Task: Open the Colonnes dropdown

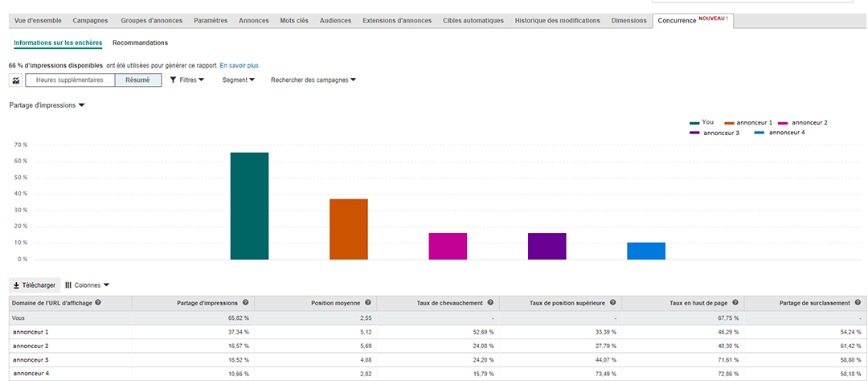Action: [x=88, y=285]
